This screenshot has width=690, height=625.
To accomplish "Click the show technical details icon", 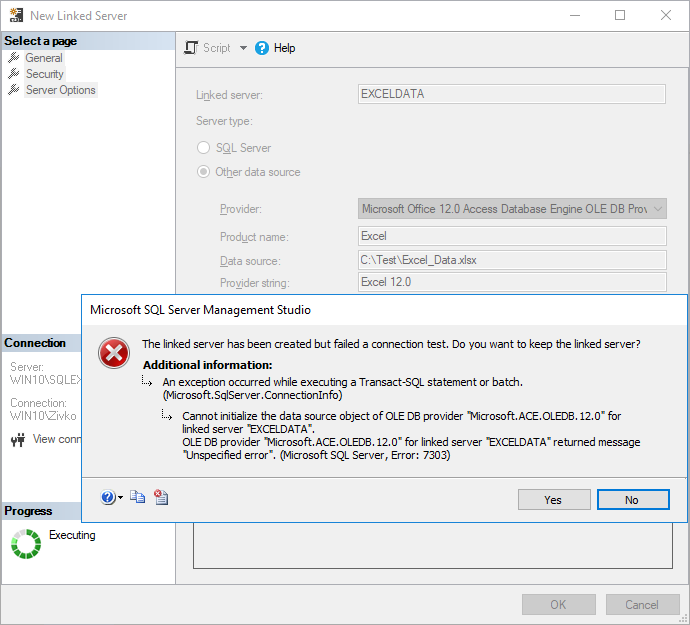I will click(161, 497).
